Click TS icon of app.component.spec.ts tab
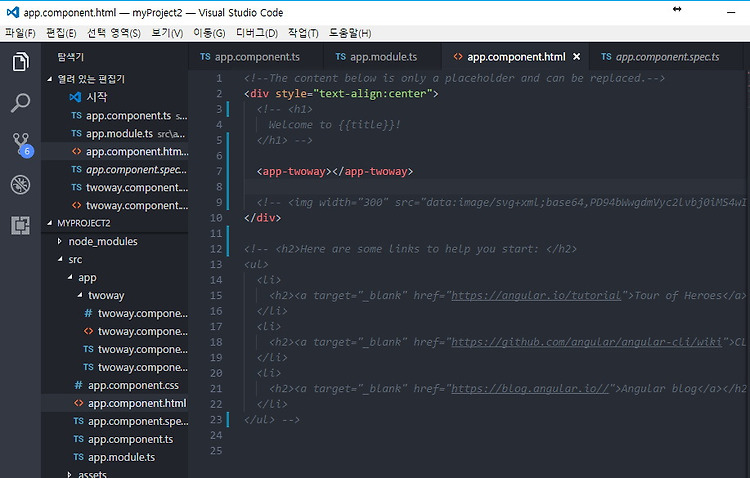 606,56
